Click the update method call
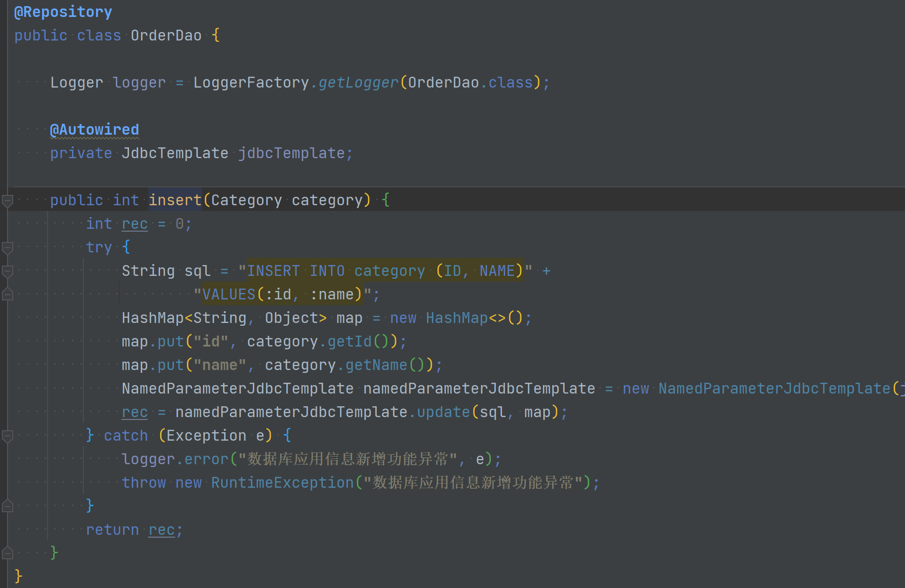 [x=443, y=412]
